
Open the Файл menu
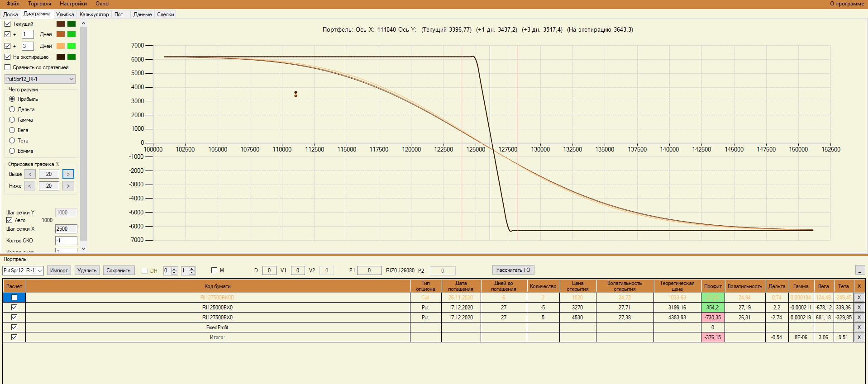(13, 4)
